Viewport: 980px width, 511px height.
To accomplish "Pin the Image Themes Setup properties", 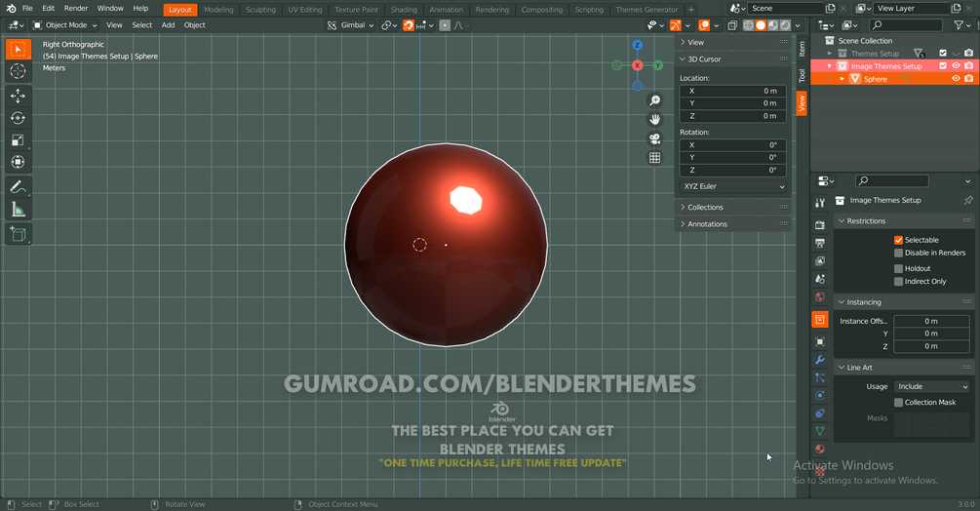I will click(x=968, y=201).
